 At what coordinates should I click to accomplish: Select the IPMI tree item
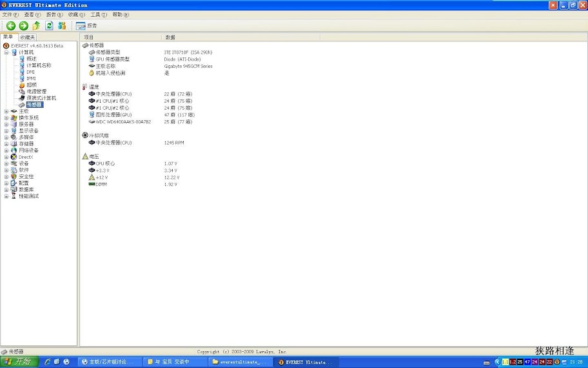pyautogui.click(x=31, y=79)
